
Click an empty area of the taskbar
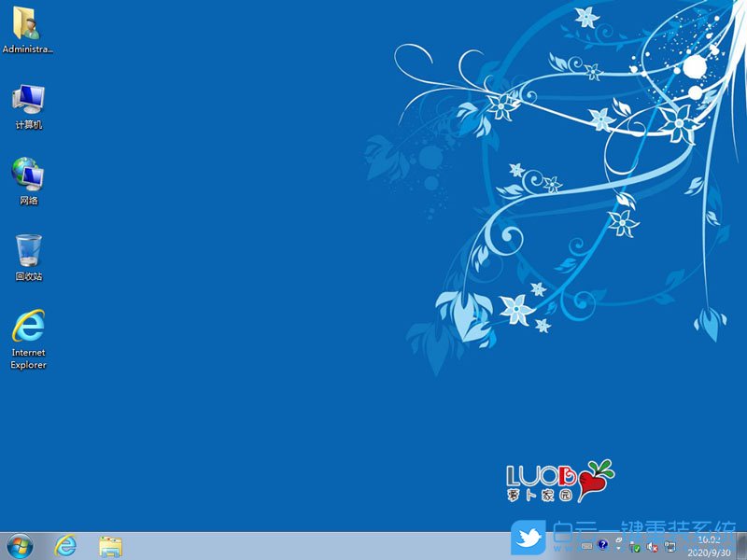(x=327, y=546)
